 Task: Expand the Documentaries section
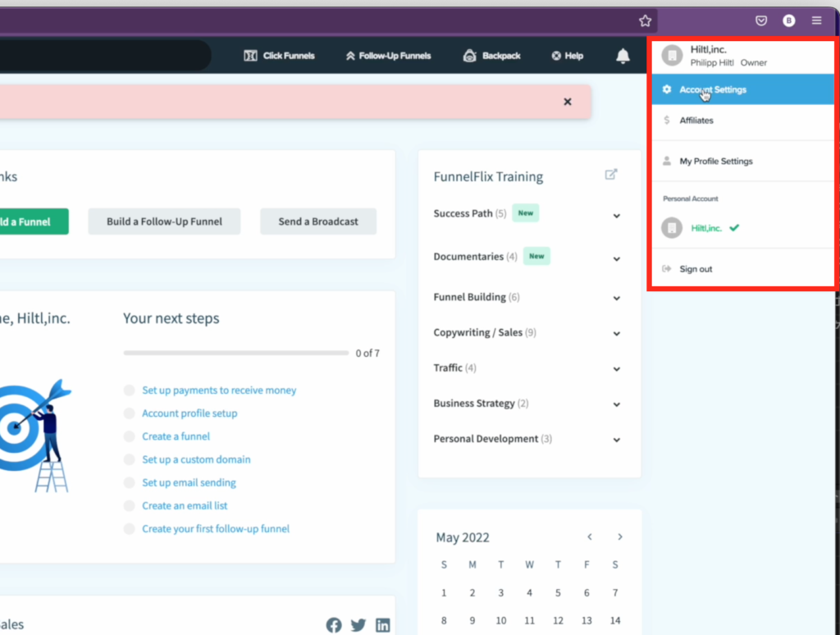617,258
